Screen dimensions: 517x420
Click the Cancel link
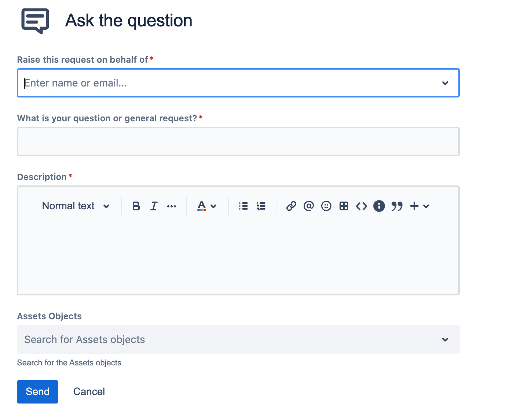[89, 392]
